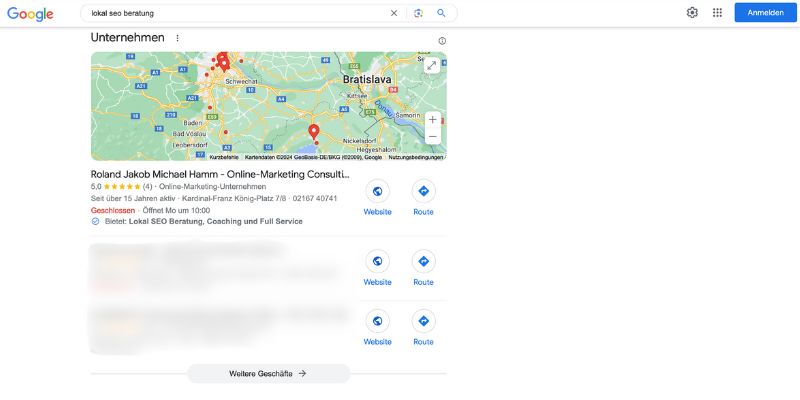Screen dimensions: 800x400
Task: Open the Google apps grid icon
Action: click(x=717, y=13)
